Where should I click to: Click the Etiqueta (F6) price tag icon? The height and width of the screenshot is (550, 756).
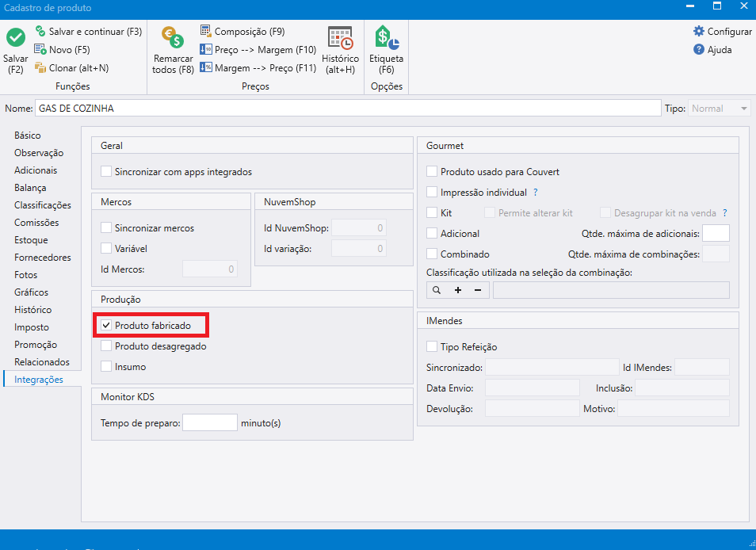point(386,37)
